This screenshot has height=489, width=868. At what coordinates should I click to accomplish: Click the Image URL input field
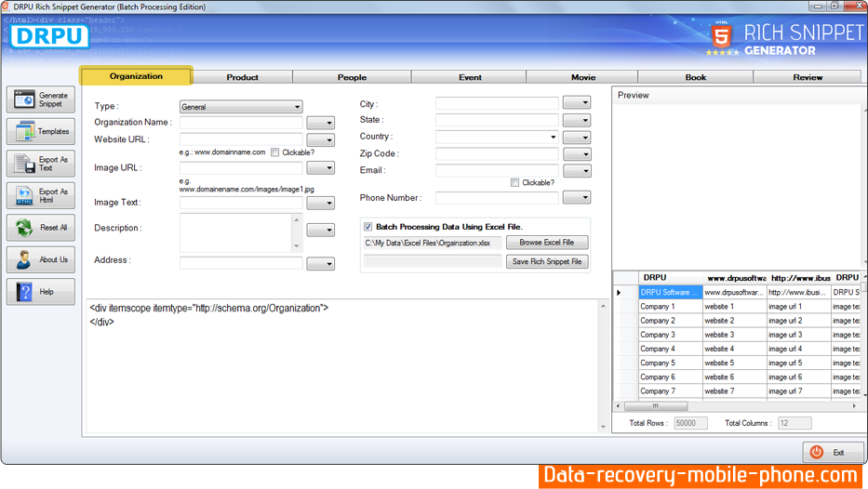point(241,167)
